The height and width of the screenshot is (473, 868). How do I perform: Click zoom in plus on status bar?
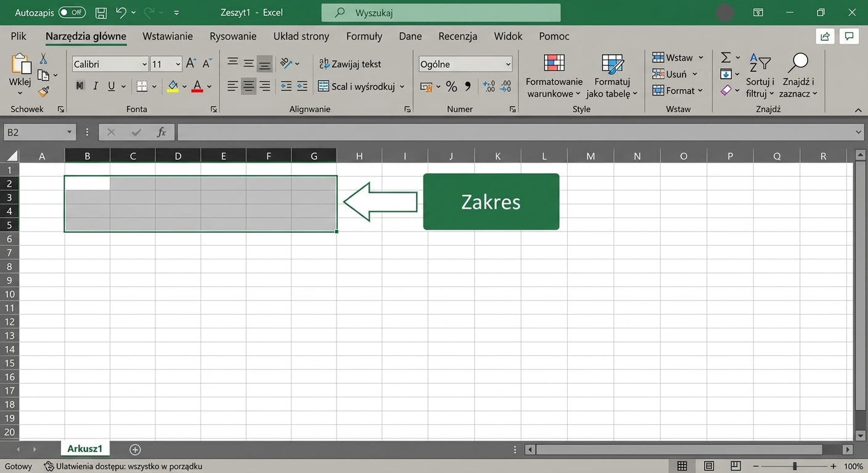click(833, 466)
